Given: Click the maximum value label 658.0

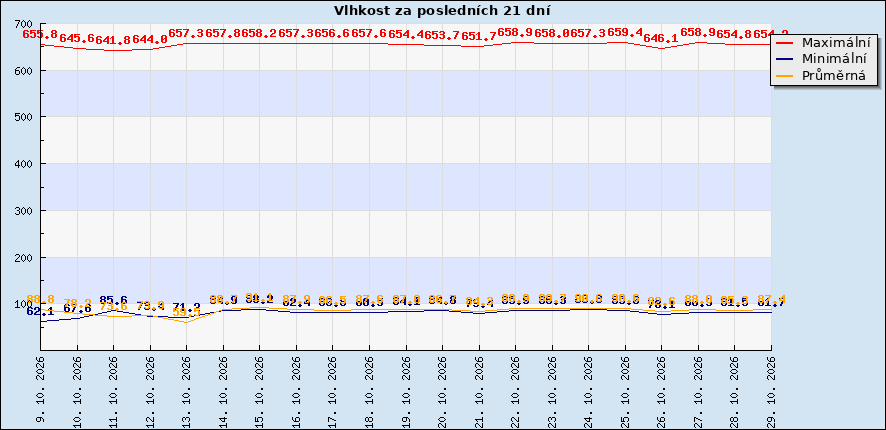Looking at the screenshot, I should [x=552, y=33].
